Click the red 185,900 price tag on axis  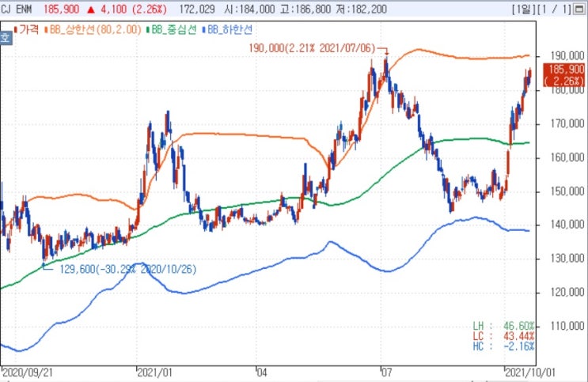pyautogui.click(x=566, y=75)
